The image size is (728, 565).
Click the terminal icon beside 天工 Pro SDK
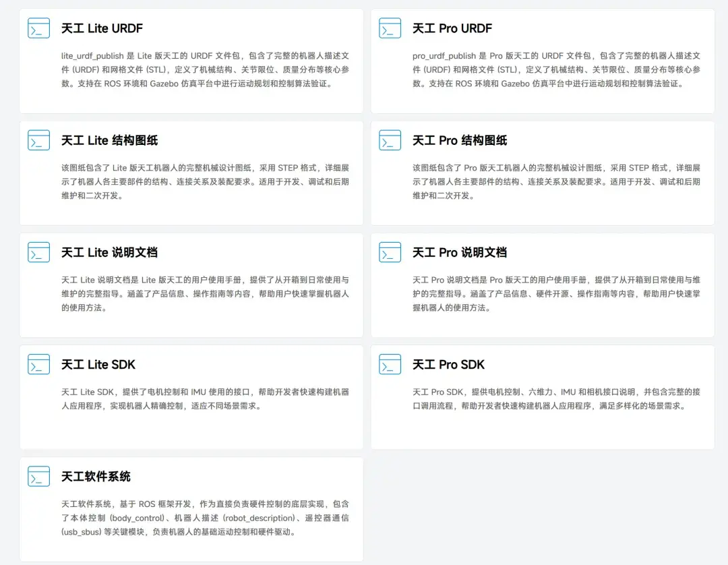[390, 365]
